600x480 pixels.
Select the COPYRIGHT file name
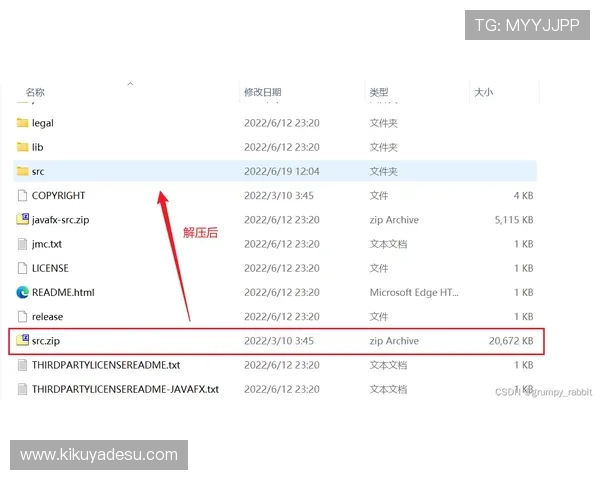(x=59, y=196)
